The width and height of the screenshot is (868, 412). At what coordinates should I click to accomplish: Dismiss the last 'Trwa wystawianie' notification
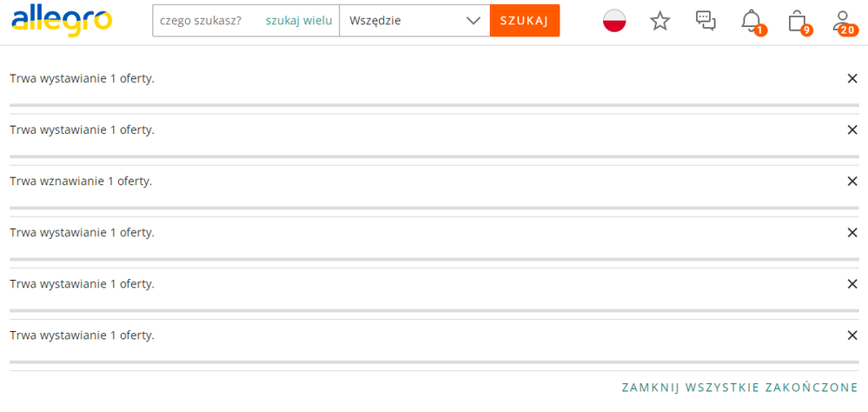[x=852, y=336]
